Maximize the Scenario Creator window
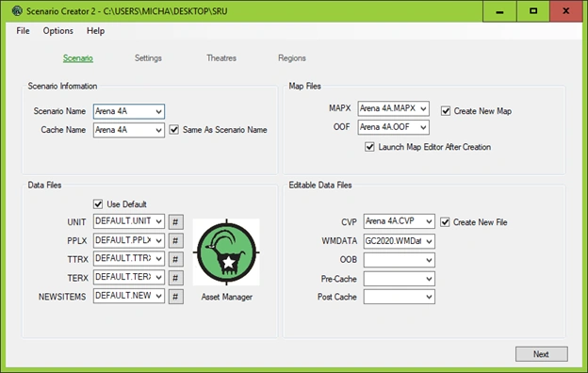 (x=533, y=11)
